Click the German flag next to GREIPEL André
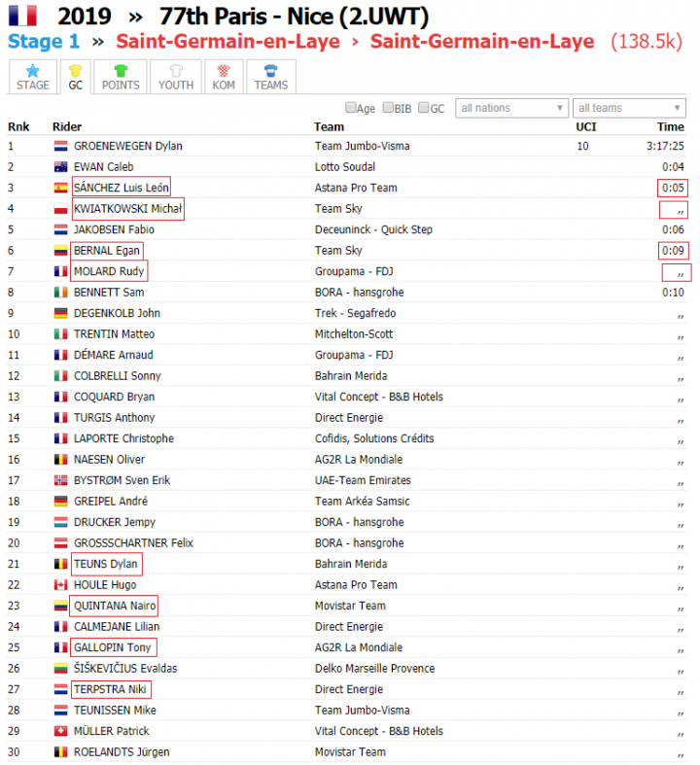The width and height of the screenshot is (700, 765). pos(60,501)
